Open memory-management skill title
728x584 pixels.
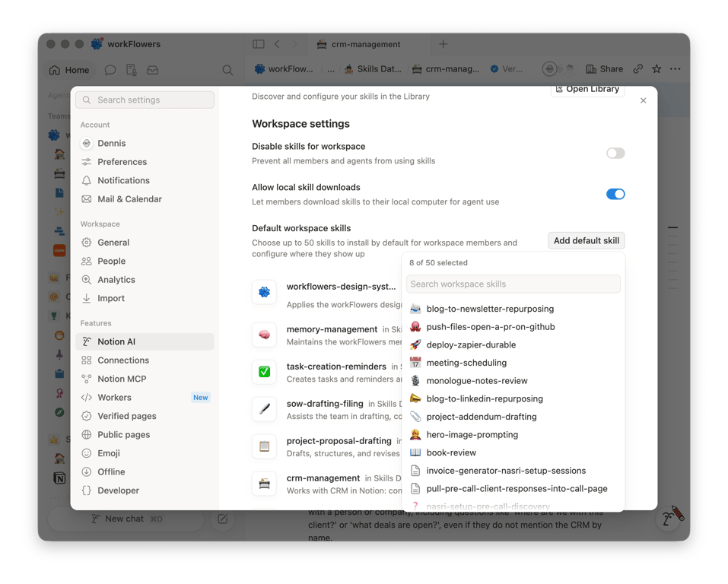[x=332, y=329]
